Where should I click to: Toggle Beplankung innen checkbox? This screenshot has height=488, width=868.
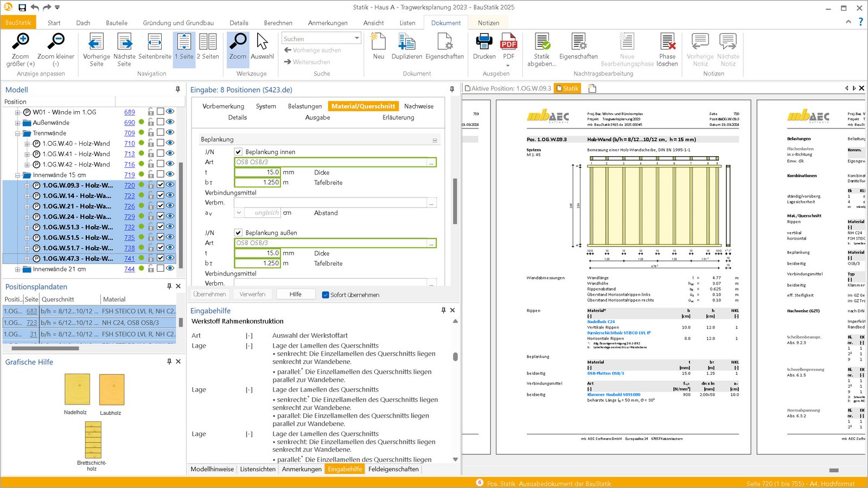pyautogui.click(x=238, y=152)
